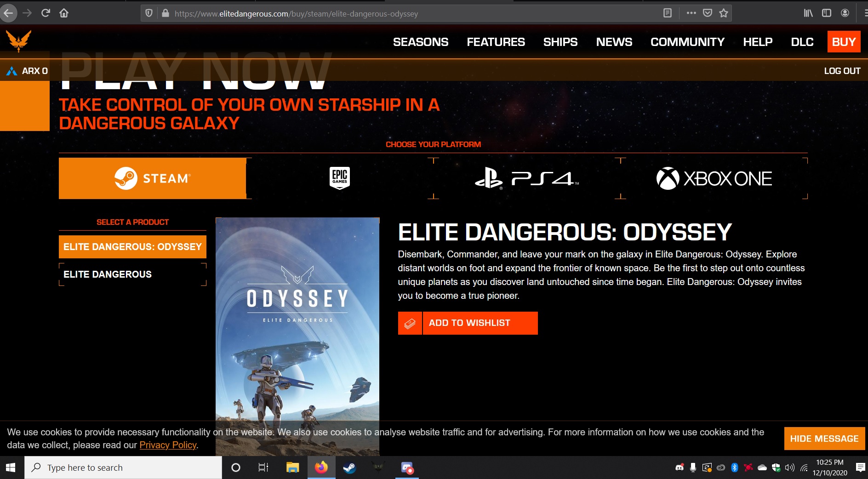
Task: Click the taskbar clock showing 10:25 PM
Action: [830, 468]
